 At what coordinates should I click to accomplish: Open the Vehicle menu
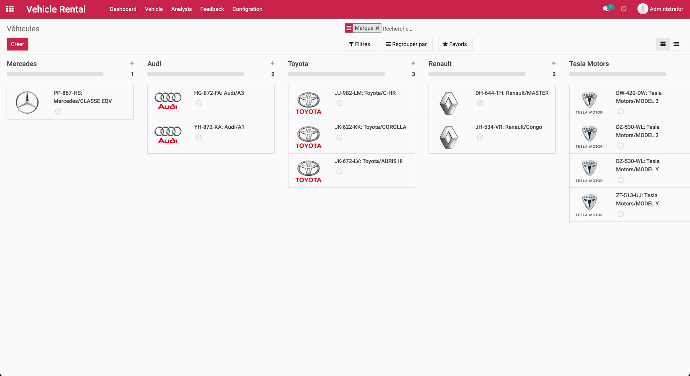(154, 9)
